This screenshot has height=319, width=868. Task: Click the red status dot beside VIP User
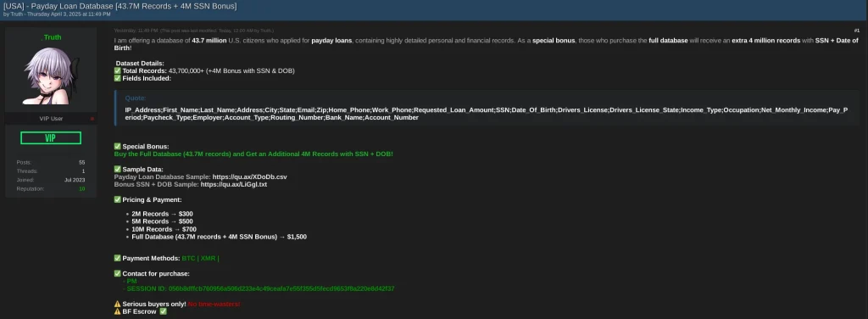92,119
